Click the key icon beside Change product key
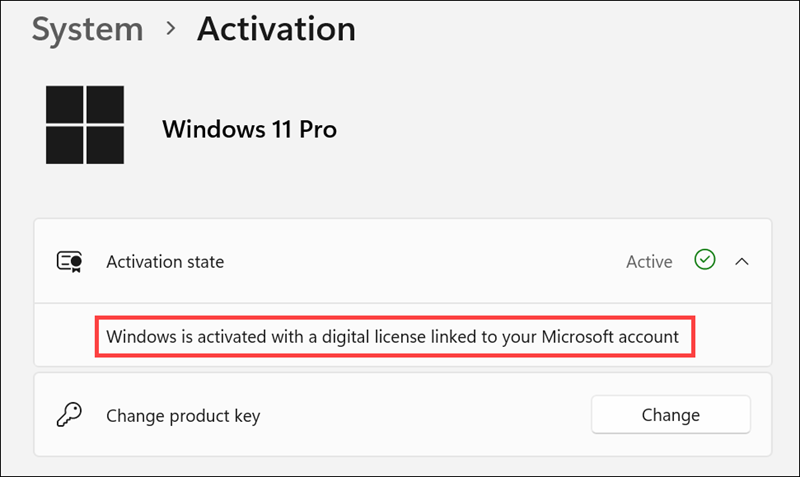The image size is (800, 477). (69, 415)
